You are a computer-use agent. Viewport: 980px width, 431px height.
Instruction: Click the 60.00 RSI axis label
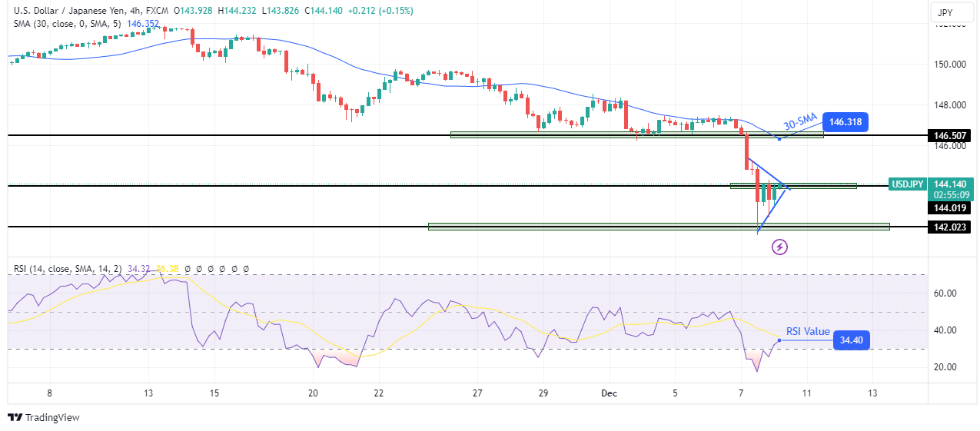[x=945, y=293]
